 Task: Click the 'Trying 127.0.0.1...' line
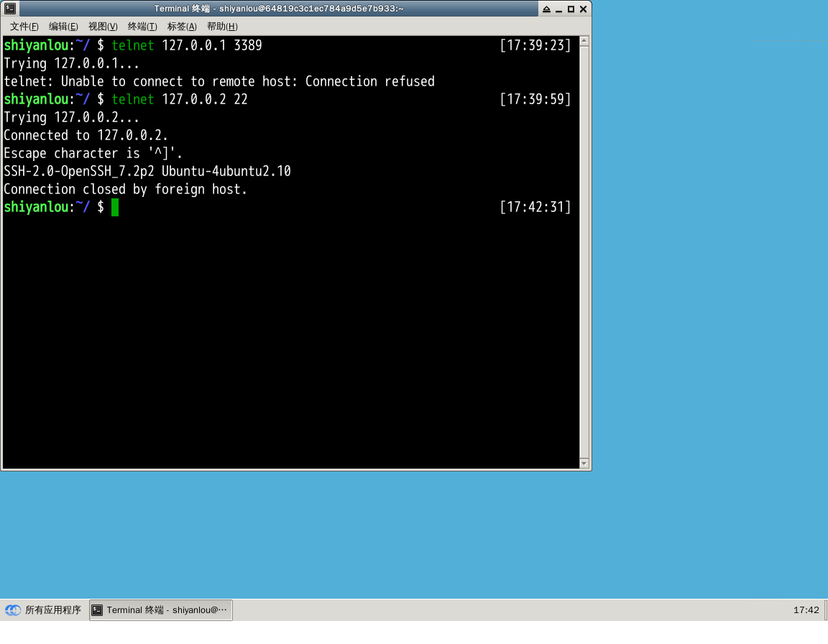coord(71,63)
